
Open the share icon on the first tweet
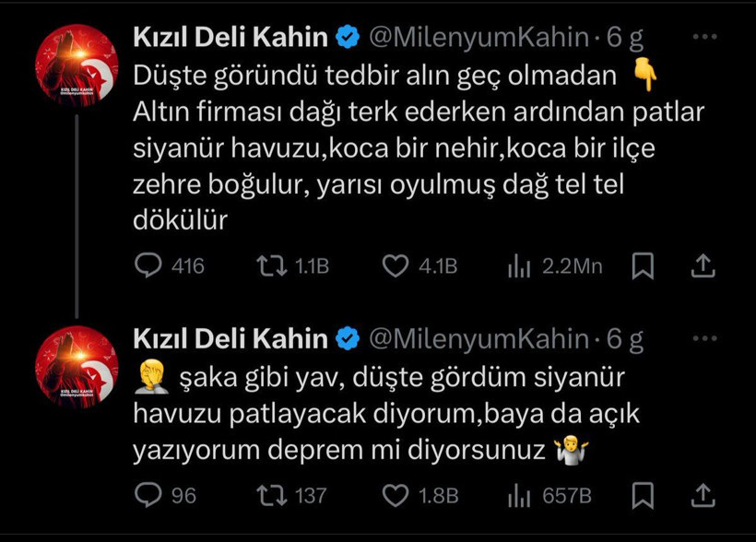coord(704,265)
